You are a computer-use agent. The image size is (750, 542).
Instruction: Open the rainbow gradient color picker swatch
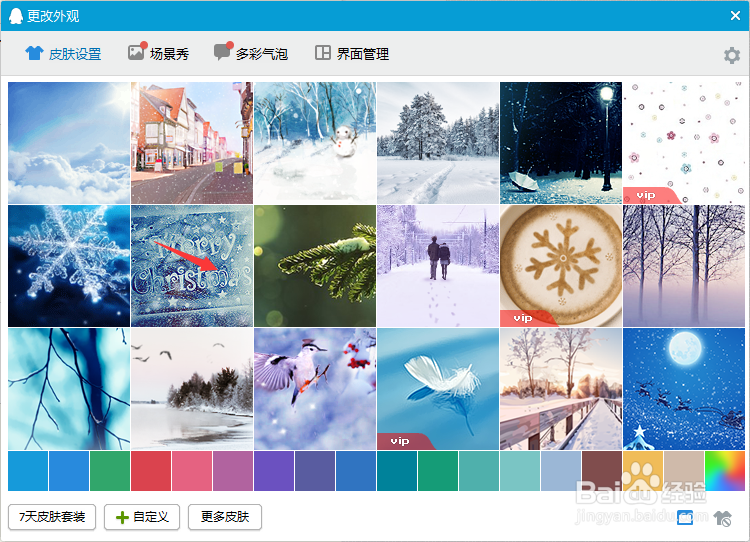tap(725, 471)
